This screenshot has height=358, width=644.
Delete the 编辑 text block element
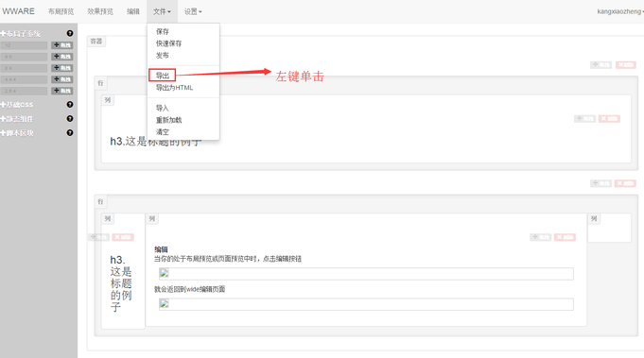[565, 237]
